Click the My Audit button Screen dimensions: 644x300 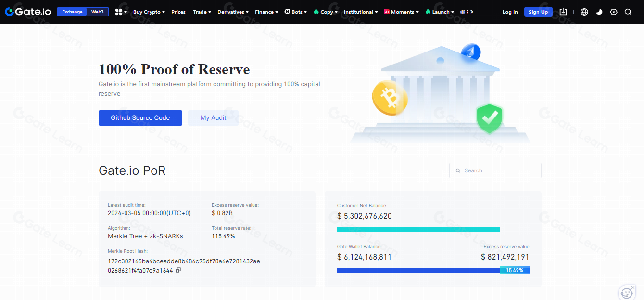click(213, 118)
